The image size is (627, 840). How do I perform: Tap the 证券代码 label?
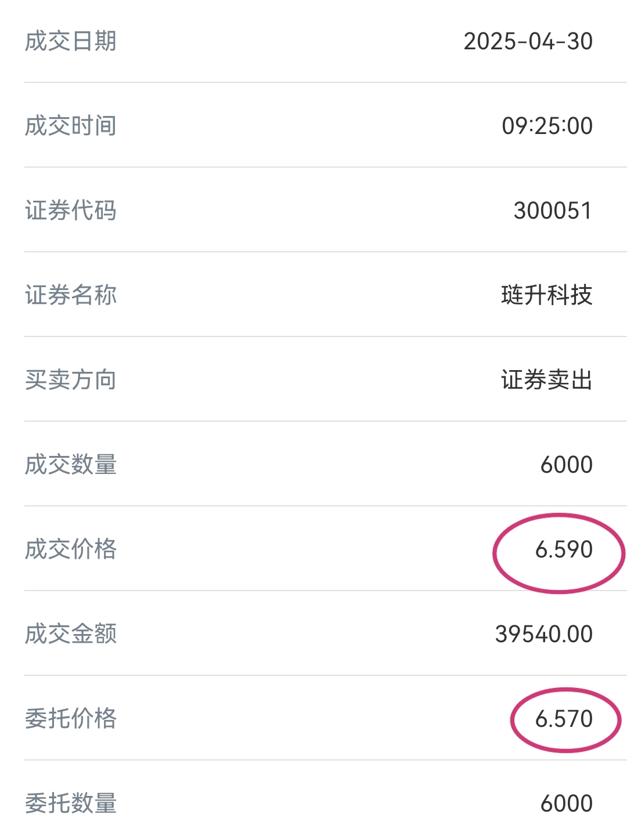[71, 211]
